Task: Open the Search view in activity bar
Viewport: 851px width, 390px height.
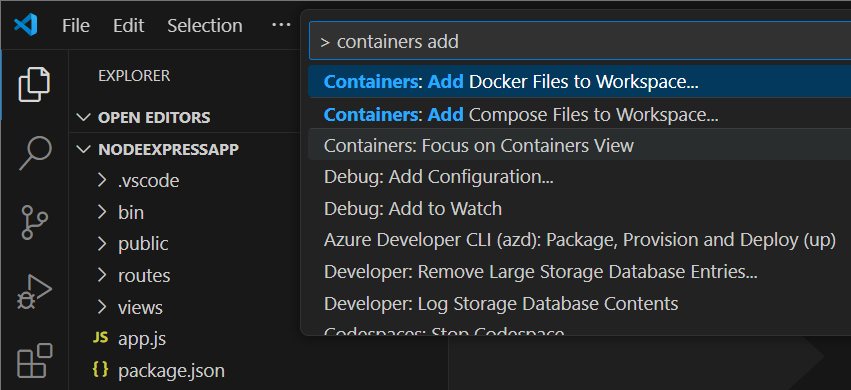Action: tap(35, 154)
